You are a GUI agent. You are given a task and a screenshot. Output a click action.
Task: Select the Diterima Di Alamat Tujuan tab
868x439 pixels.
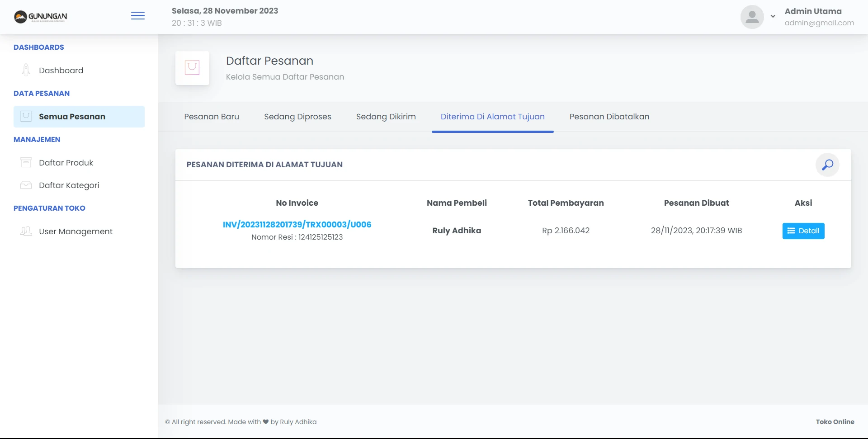pyautogui.click(x=492, y=117)
